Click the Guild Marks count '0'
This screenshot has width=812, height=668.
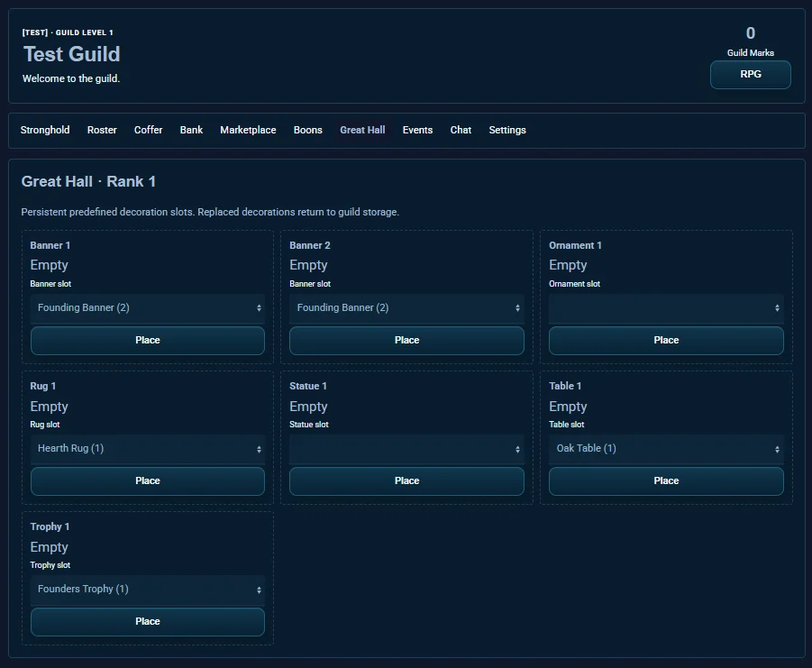[x=751, y=33]
